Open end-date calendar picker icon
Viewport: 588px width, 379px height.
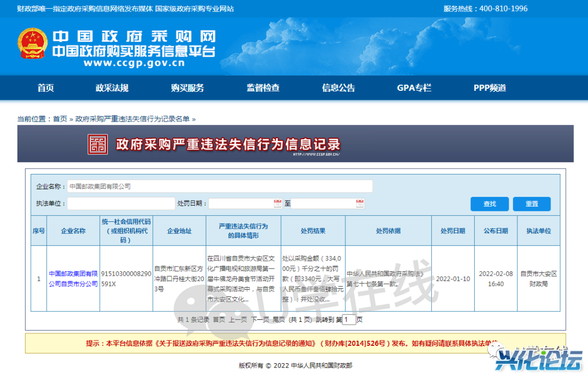pos(360,203)
